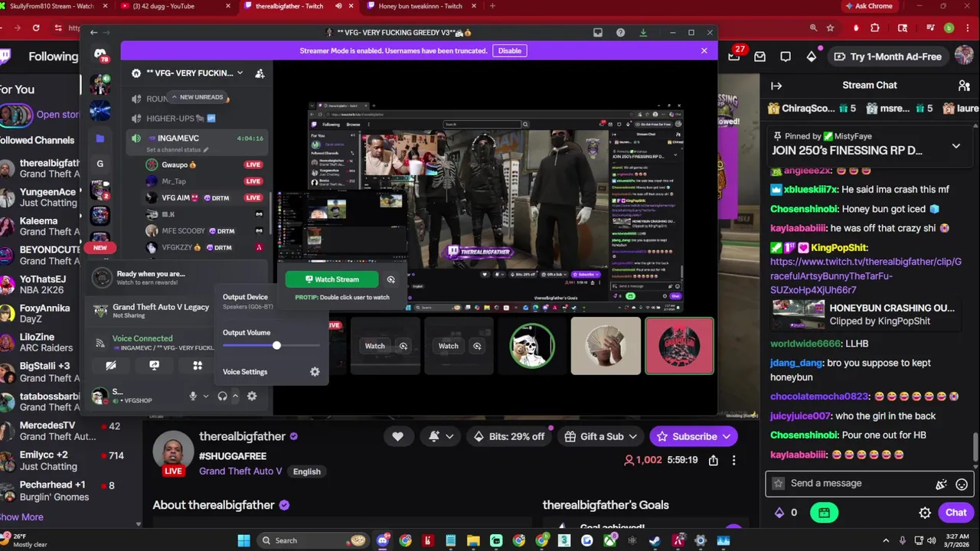This screenshot has width=980, height=551.
Task: Open Steam from Windows taskbar
Action: click(x=655, y=541)
